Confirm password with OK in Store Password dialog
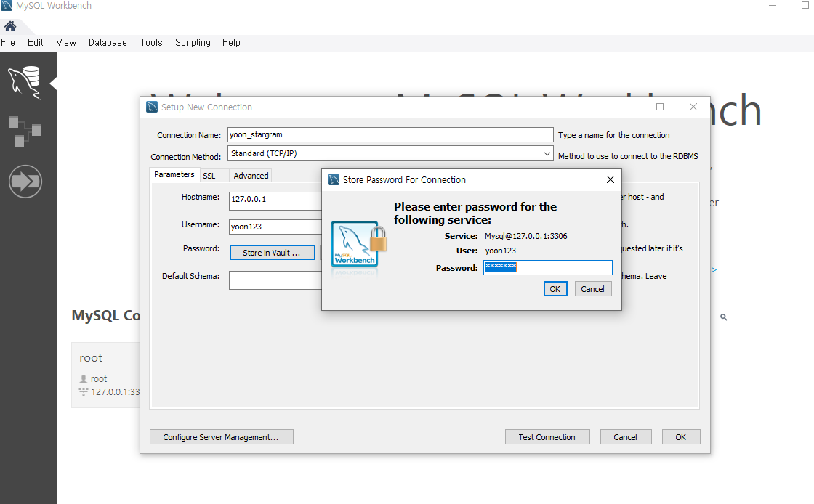The width and height of the screenshot is (814, 504). [x=555, y=289]
